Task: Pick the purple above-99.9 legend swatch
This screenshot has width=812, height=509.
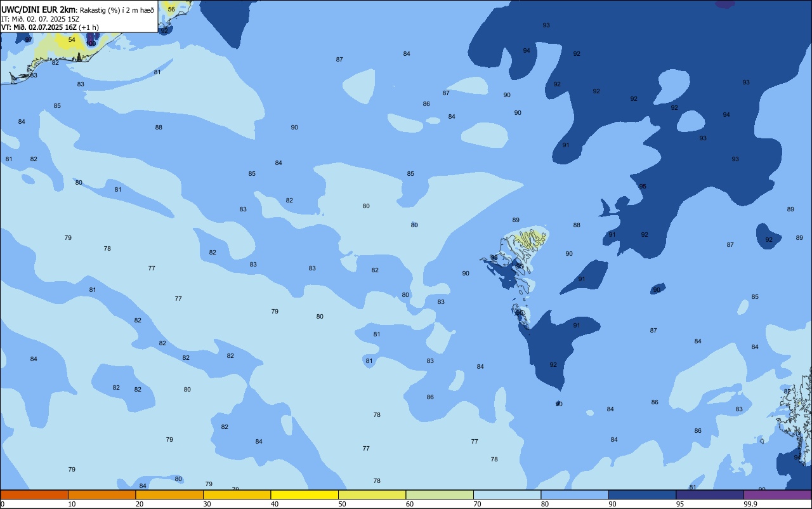Action: pyautogui.click(x=777, y=494)
